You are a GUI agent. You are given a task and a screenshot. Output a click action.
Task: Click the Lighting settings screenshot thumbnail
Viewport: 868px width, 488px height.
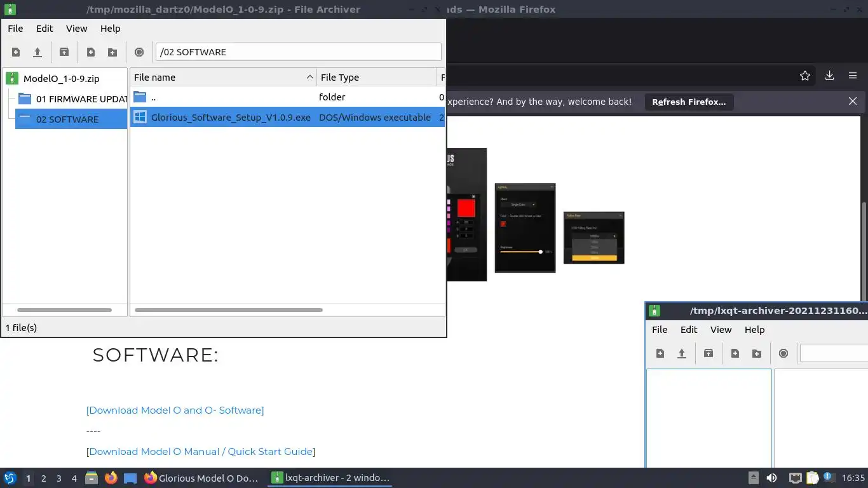point(525,228)
